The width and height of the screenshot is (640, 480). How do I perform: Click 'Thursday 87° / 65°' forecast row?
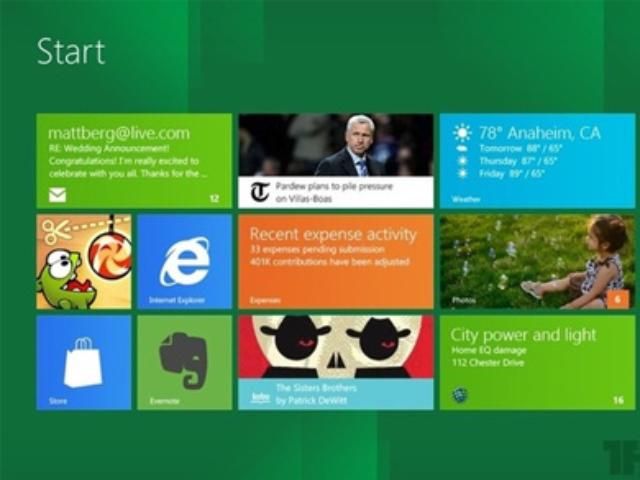click(x=518, y=161)
